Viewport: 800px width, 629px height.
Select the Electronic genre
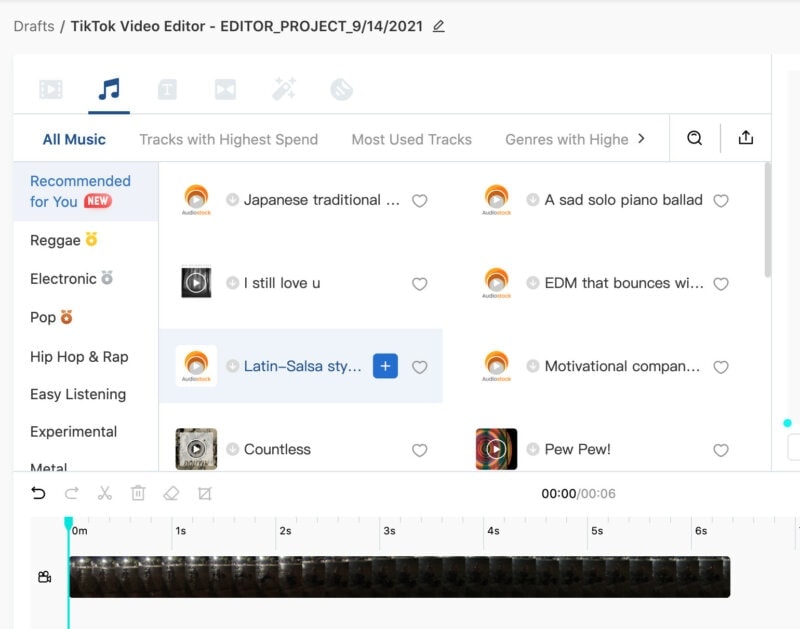tap(71, 279)
